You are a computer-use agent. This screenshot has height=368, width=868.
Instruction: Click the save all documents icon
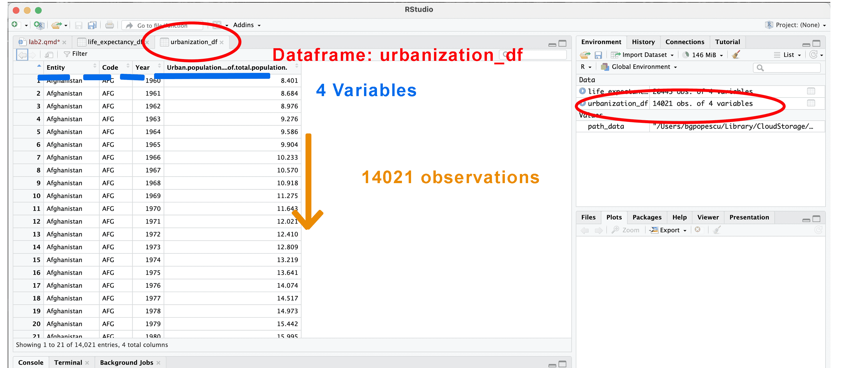click(x=92, y=25)
